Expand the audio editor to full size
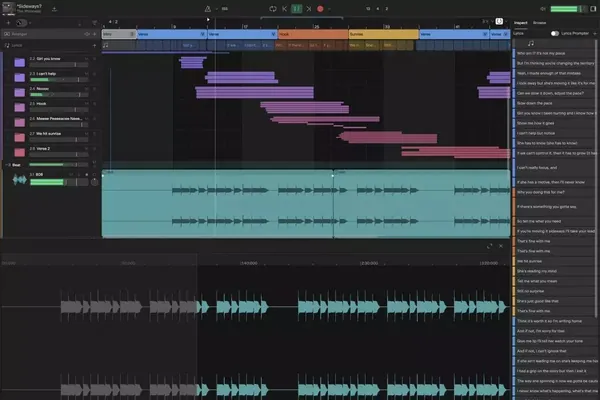This screenshot has height=400, width=600. tap(489, 246)
